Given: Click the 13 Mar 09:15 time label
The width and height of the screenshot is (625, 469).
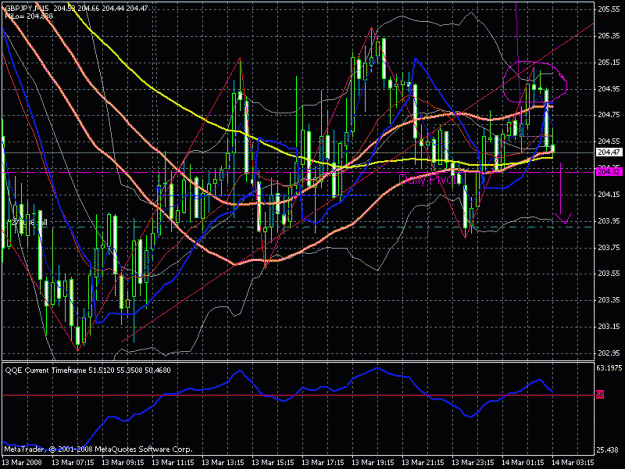Looking at the screenshot, I should point(123,463).
